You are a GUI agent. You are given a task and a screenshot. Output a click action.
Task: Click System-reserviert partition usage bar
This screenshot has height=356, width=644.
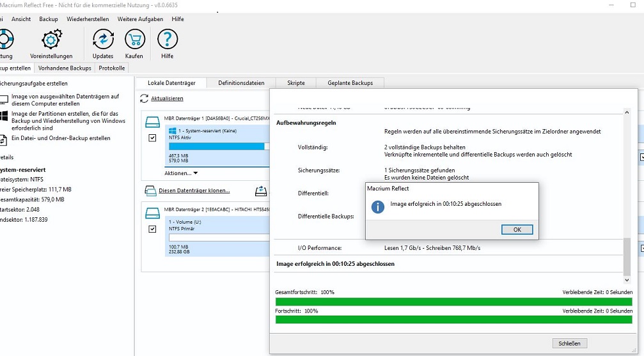(219, 146)
